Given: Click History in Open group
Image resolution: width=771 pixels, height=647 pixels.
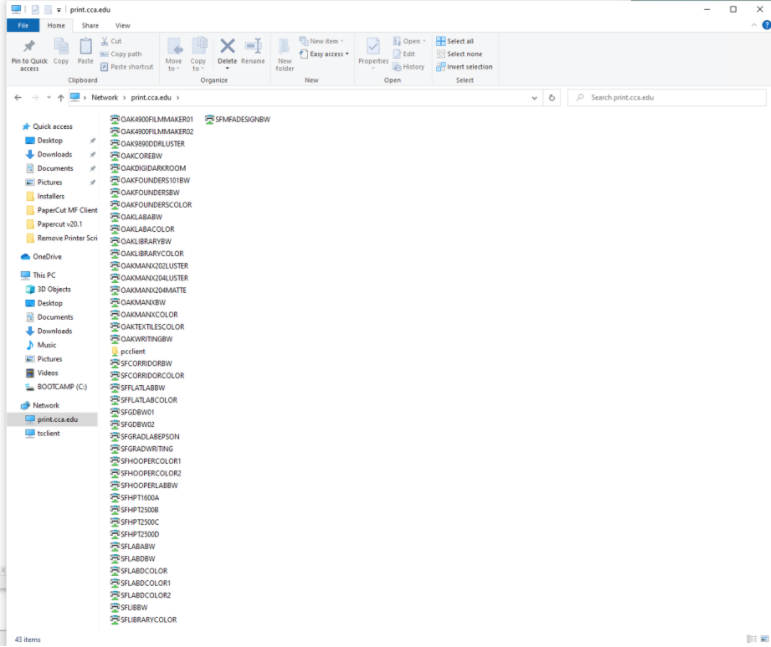Looking at the screenshot, I should coord(409,67).
